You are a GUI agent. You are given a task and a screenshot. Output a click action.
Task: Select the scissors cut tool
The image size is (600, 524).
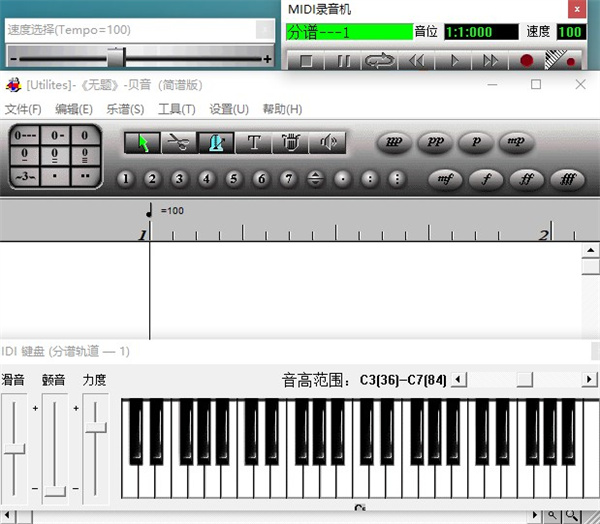[x=179, y=143]
